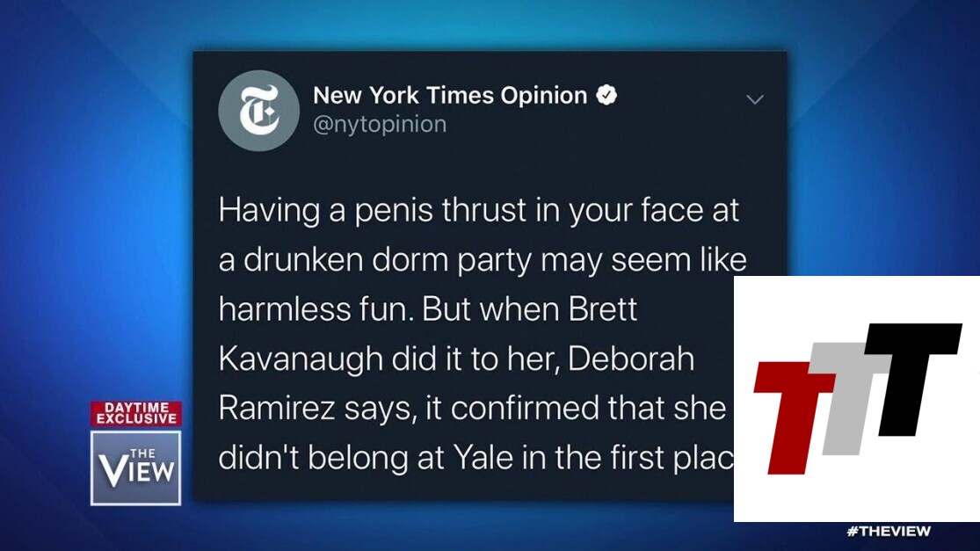Click the name Kavanaugh in the tweet
Viewport: 980px width, 551px height.
click(301, 359)
